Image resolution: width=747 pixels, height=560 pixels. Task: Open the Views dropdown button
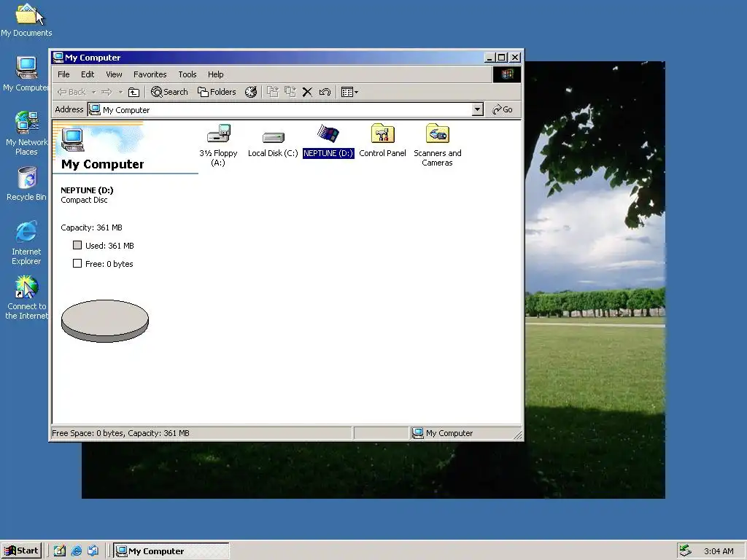coord(349,92)
